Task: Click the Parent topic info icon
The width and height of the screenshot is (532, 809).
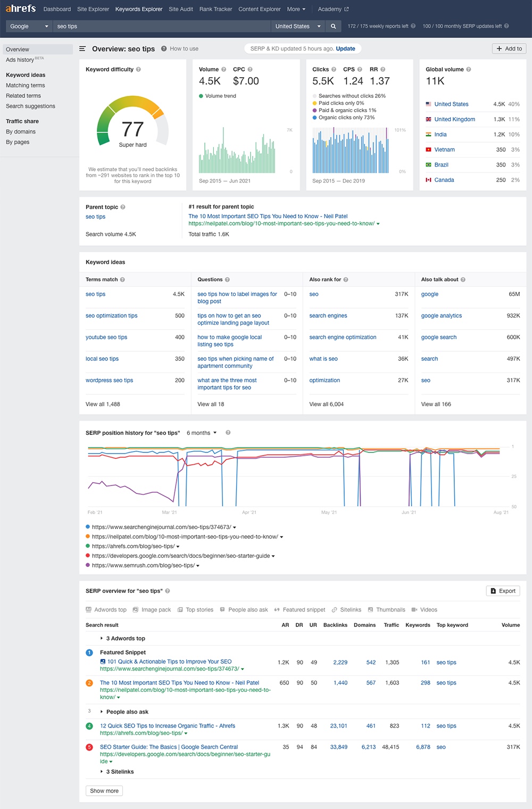Action: point(123,207)
